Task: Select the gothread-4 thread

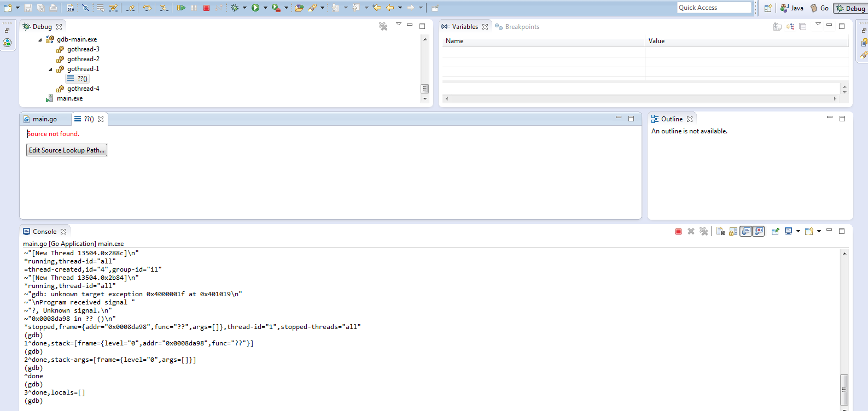Action: click(x=83, y=89)
